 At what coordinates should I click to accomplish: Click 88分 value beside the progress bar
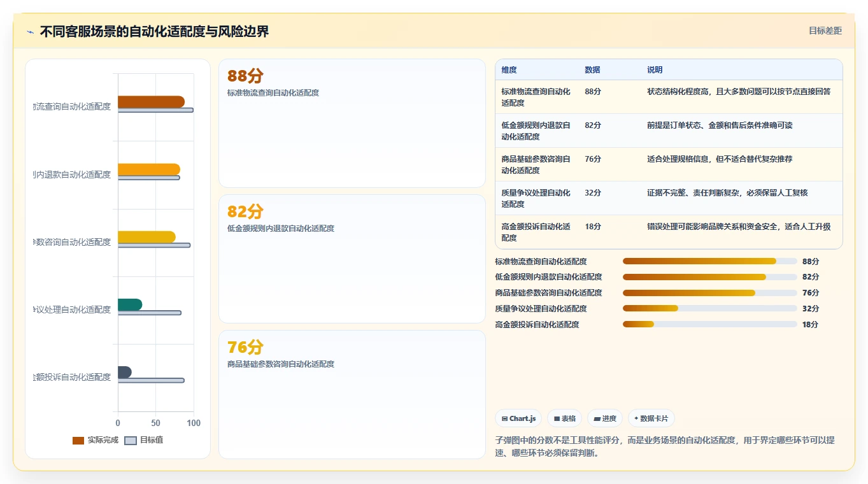pos(811,261)
